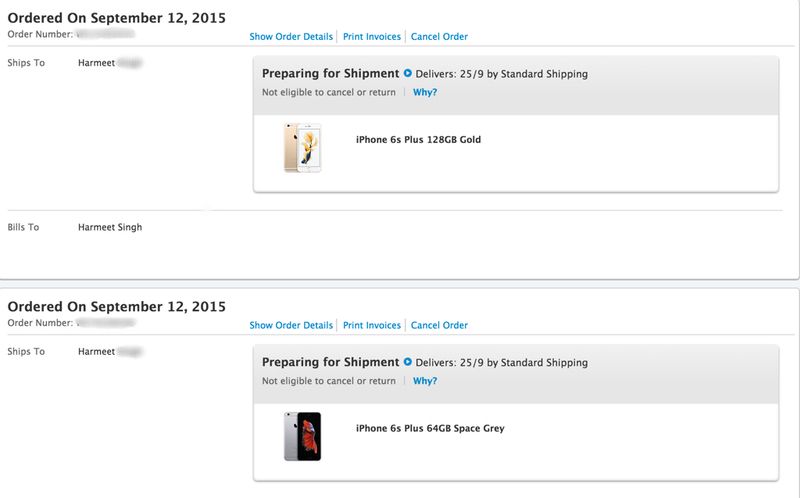Click blue arrow icon in Gold iPhone shipment status
This screenshot has width=800, height=498.
408,74
